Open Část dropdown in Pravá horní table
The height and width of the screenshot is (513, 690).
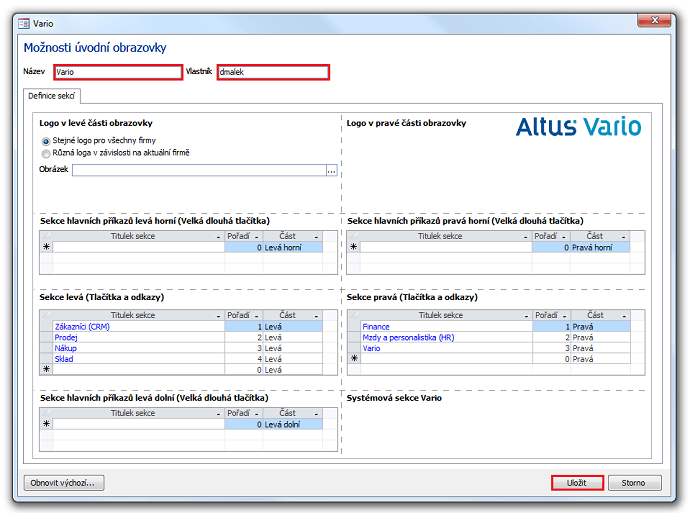[623, 237]
